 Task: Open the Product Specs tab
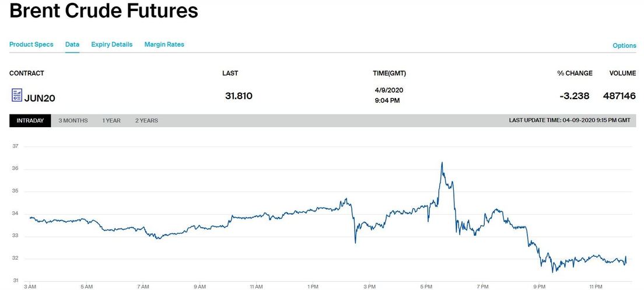pyautogui.click(x=31, y=44)
